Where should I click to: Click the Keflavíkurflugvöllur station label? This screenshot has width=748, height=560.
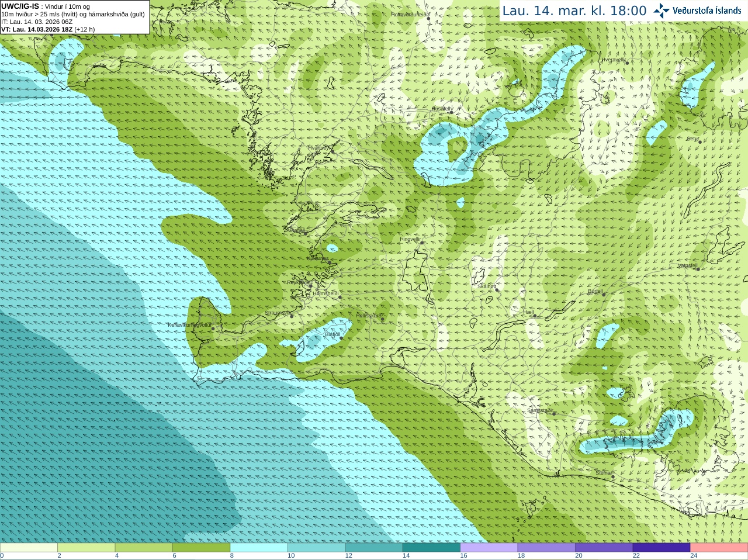point(190,325)
